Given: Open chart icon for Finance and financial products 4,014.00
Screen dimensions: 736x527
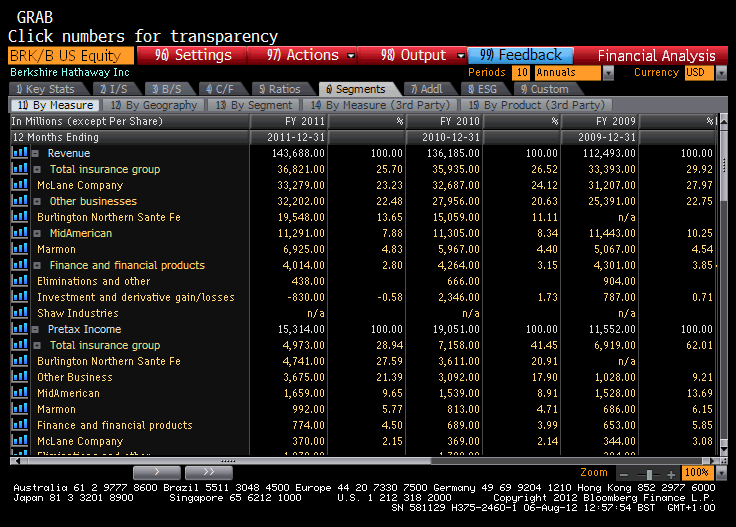Looking at the screenshot, I should [20, 264].
